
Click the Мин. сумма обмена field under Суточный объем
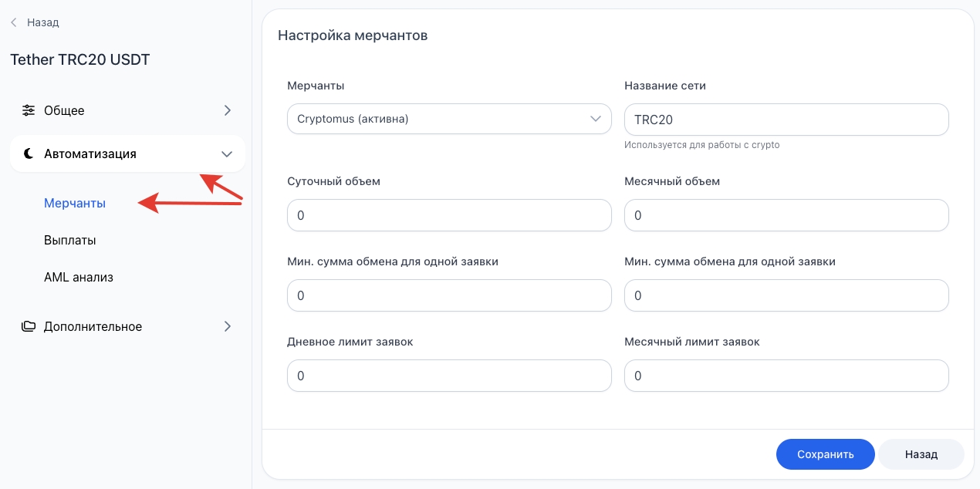pyautogui.click(x=449, y=295)
